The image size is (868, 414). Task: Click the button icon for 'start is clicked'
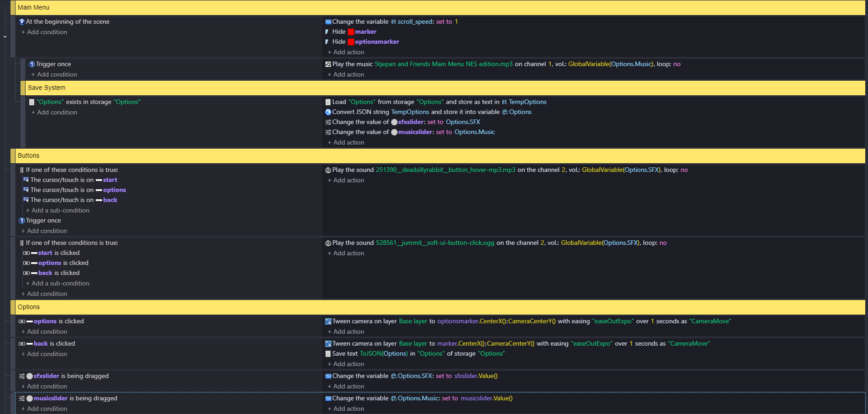[x=26, y=253]
